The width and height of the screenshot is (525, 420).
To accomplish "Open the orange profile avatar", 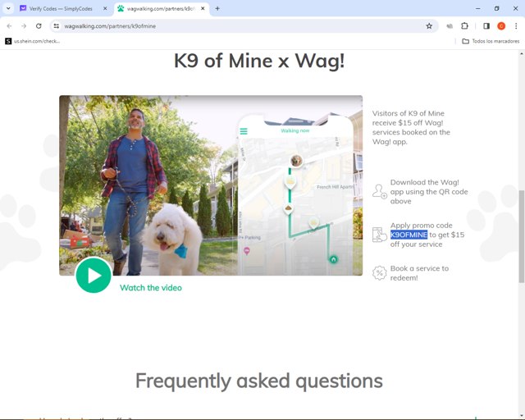I will pyautogui.click(x=501, y=26).
